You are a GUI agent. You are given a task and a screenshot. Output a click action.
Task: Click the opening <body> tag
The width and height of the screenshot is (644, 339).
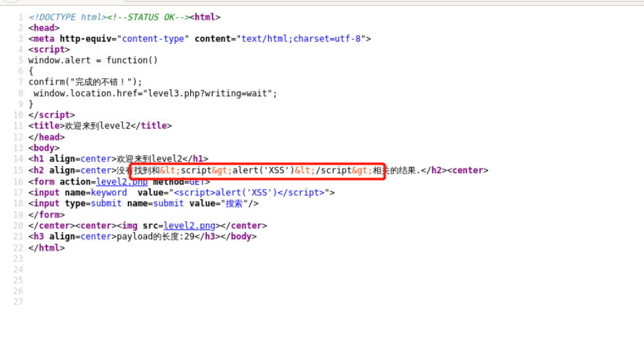pyautogui.click(x=44, y=148)
